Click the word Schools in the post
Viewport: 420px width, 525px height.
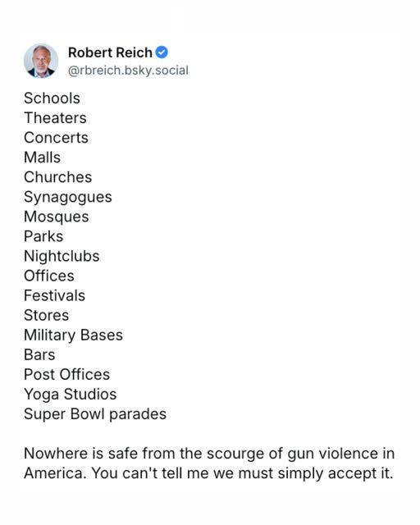tap(52, 98)
